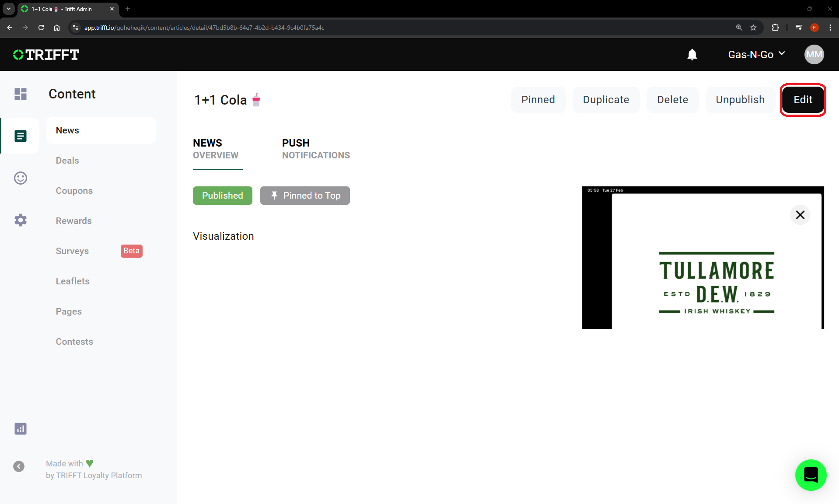
Task: Select the Content document icon in sidebar
Action: 21,136
